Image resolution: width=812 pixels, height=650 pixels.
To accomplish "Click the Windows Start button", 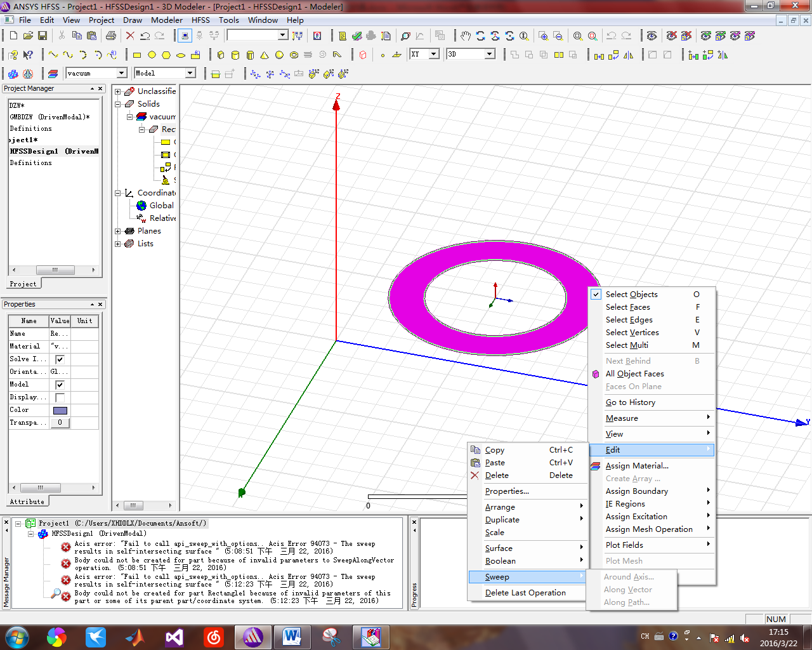I will click(16, 637).
